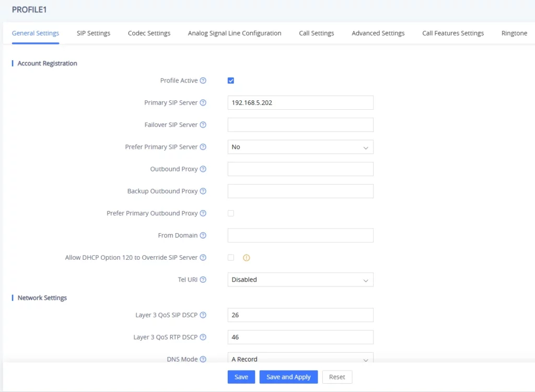The image size is (535, 392).
Task: Tick Allow DHCP Option 120 override checkbox
Action: pyautogui.click(x=231, y=258)
